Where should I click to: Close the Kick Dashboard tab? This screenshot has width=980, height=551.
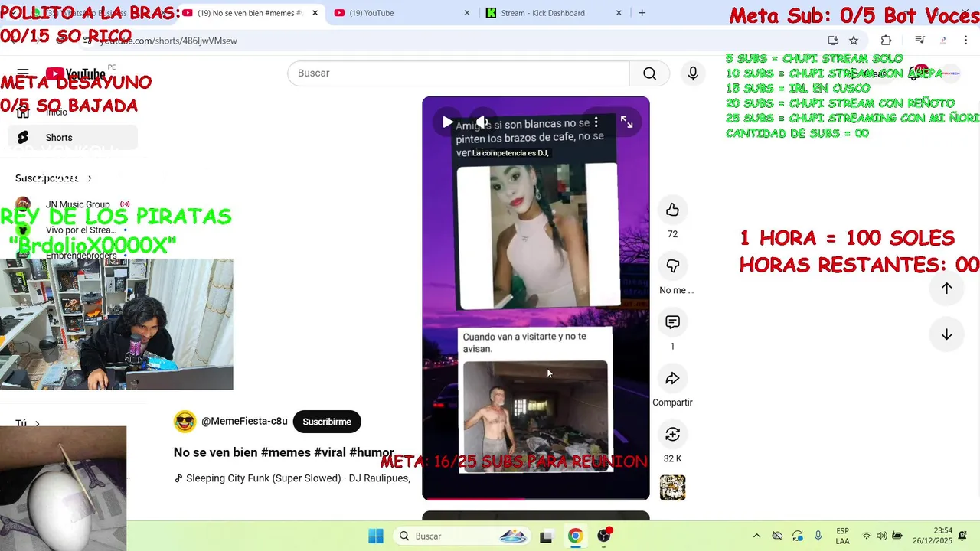619,13
